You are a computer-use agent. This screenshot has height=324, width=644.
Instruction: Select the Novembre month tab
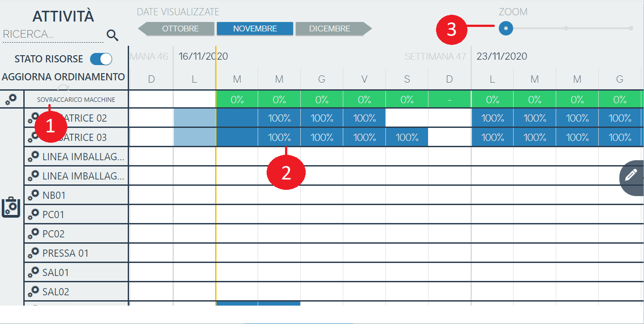click(x=255, y=29)
